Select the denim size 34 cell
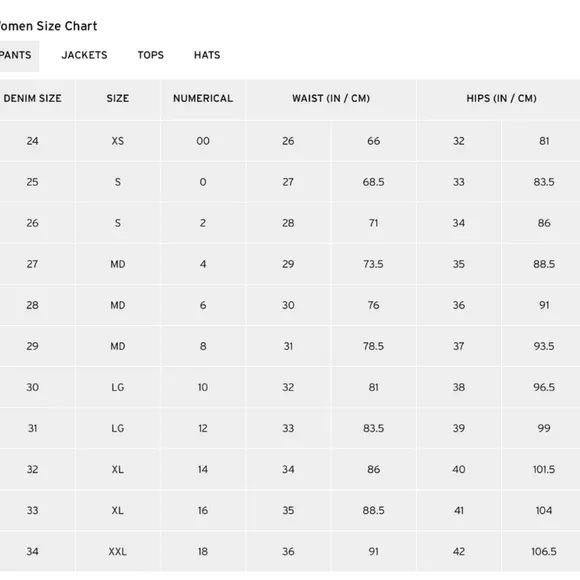 (33, 552)
